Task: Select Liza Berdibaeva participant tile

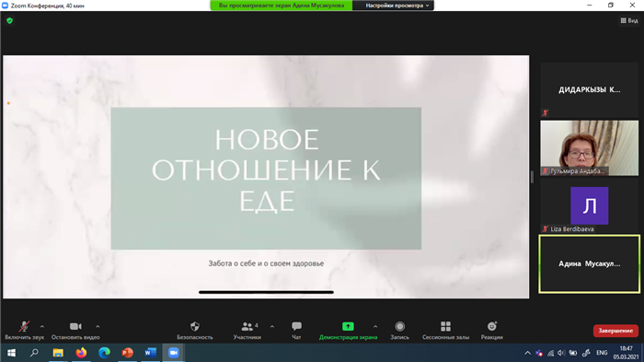Action: pos(590,205)
